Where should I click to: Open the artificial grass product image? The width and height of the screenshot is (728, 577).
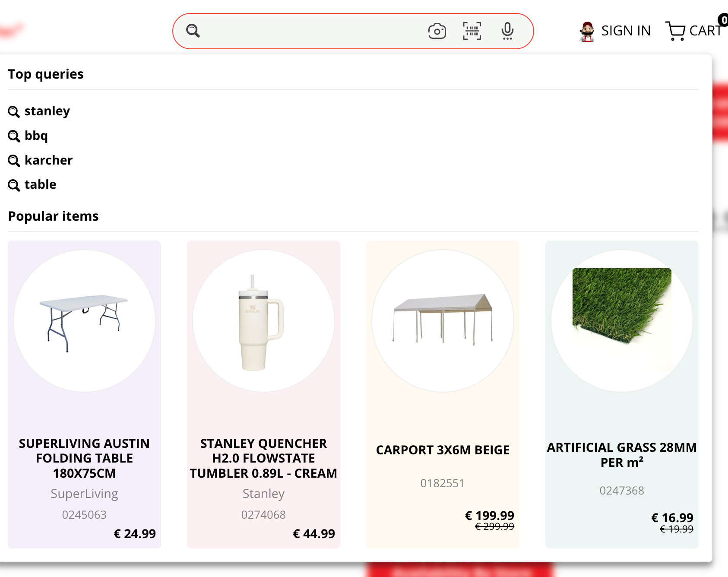(x=622, y=321)
